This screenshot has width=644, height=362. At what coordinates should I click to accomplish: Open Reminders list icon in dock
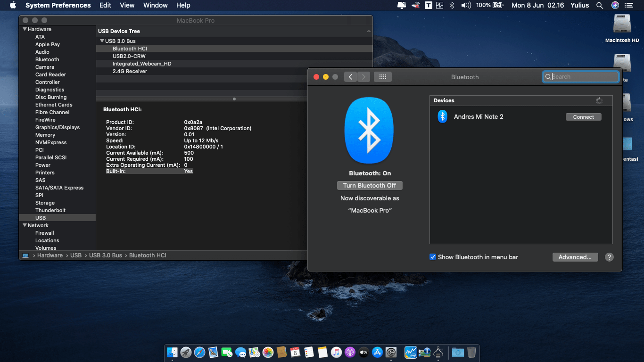(309, 352)
